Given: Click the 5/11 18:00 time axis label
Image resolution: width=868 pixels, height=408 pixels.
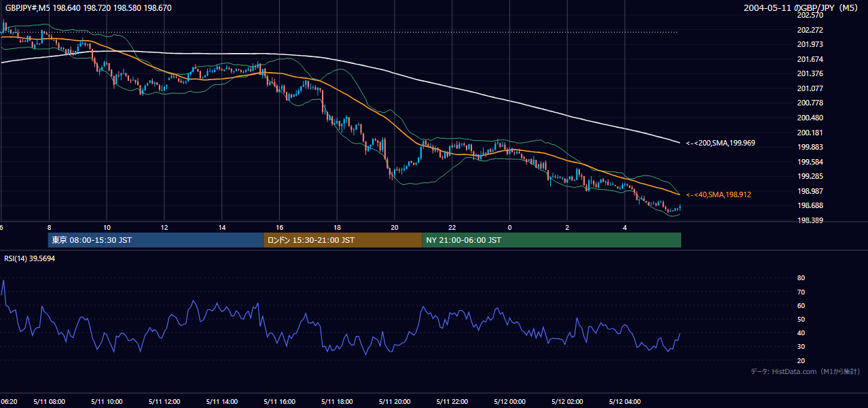Looking at the screenshot, I should pyautogui.click(x=337, y=402).
